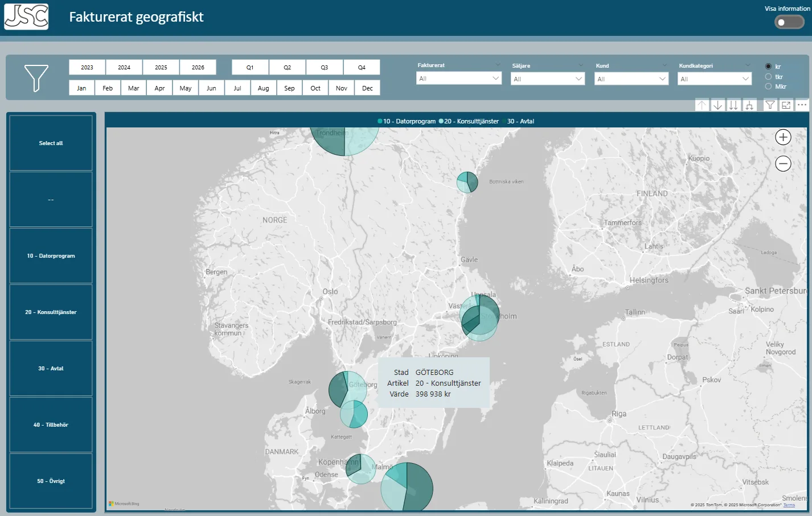Click the JSC logo

(26, 16)
